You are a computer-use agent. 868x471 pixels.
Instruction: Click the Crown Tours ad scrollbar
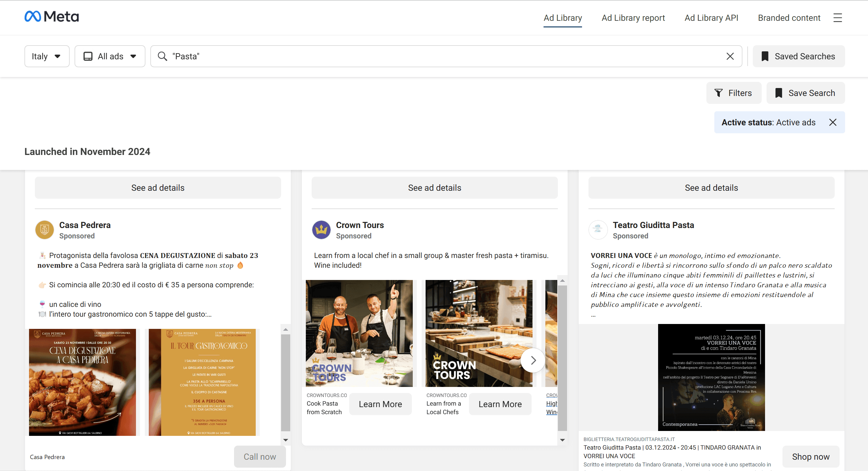click(x=562, y=359)
